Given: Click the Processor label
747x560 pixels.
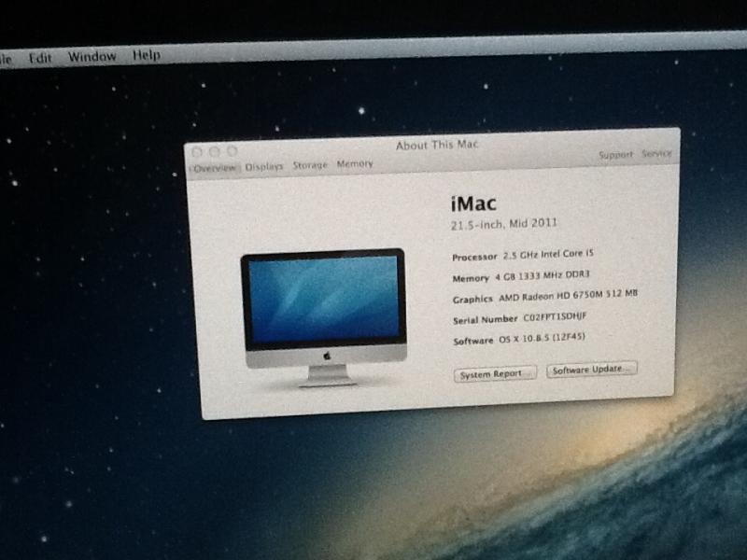Looking at the screenshot, I should [x=474, y=258].
